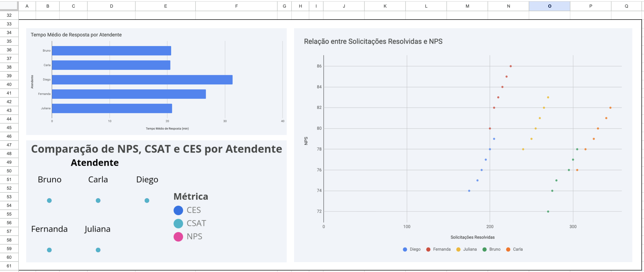The width and height of the screenshot is (644, 272).
Task: Click heading 'Comparação de NPS, CSAT e CES por Atendente'
Action: click(156, 149)
